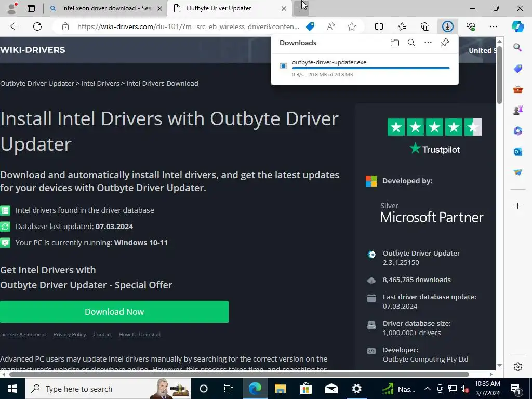Click the wiki-drivers.com address bar

coord(188,27)
